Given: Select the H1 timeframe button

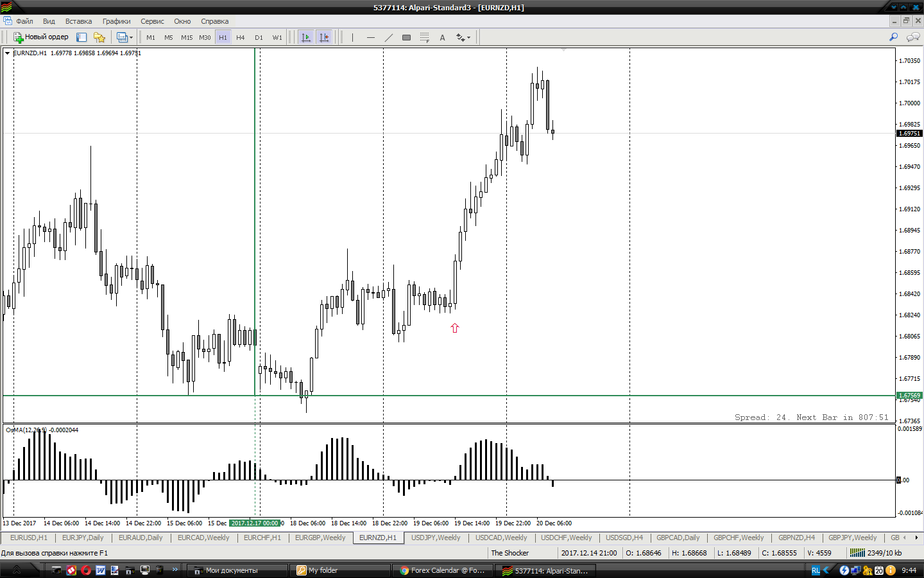Looking at the screenshot, I should [223, 37].
